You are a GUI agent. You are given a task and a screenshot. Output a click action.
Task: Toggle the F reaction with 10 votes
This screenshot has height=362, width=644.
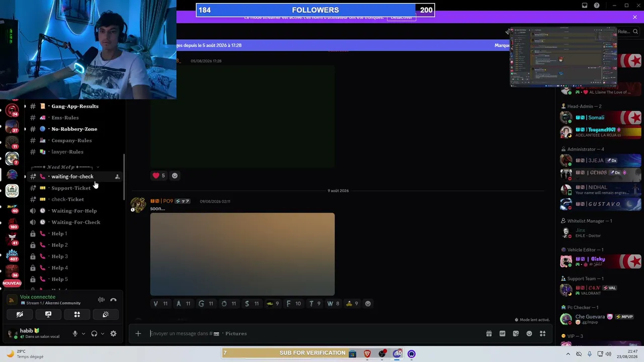tap(293, 304)
